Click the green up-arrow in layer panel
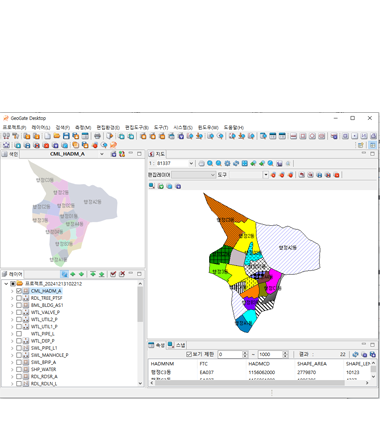Viewport: 382px width, 430px height. coord(73,274)
